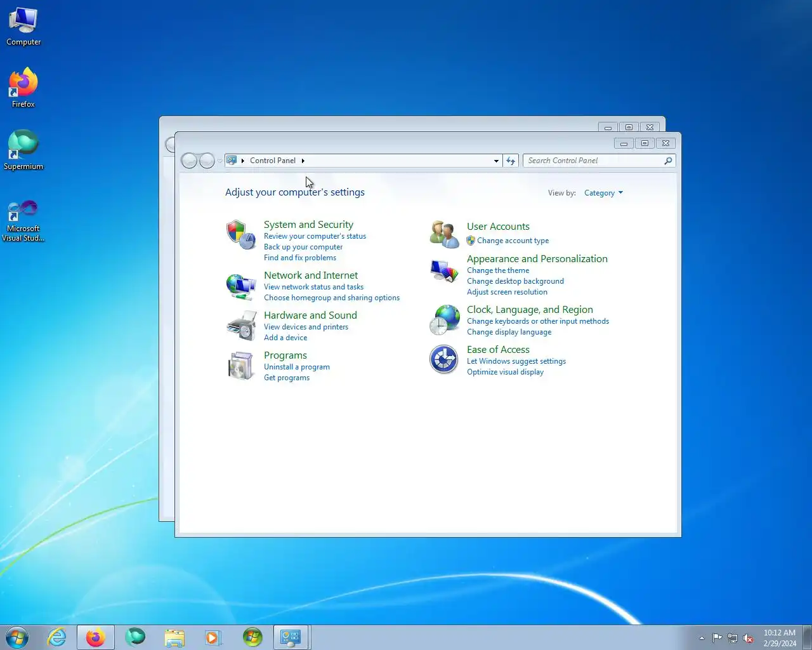The width and height of the screenshot is (812, 650).
Task: Open the recent pages dropdown arrow
Action: (x=219, y=161)
